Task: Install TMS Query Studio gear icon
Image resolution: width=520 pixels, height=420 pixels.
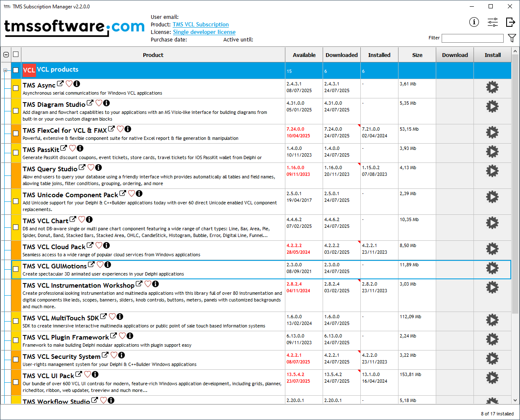Action: click(x=492, y=171)
